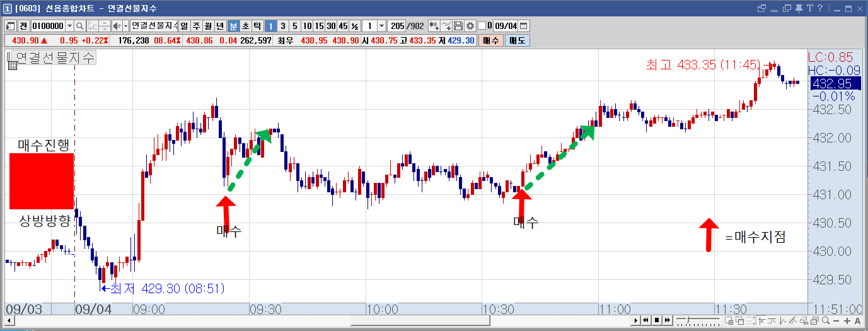Toggle the side panel icon at toolbar start

point(10,26)
